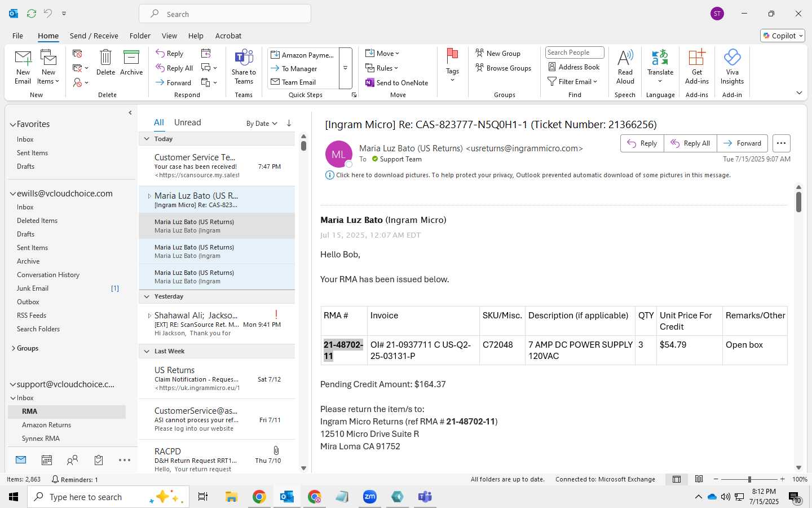Screen dimensions: 812x508
Task: Open Viva Insights icon
Action: pos(732,67)
